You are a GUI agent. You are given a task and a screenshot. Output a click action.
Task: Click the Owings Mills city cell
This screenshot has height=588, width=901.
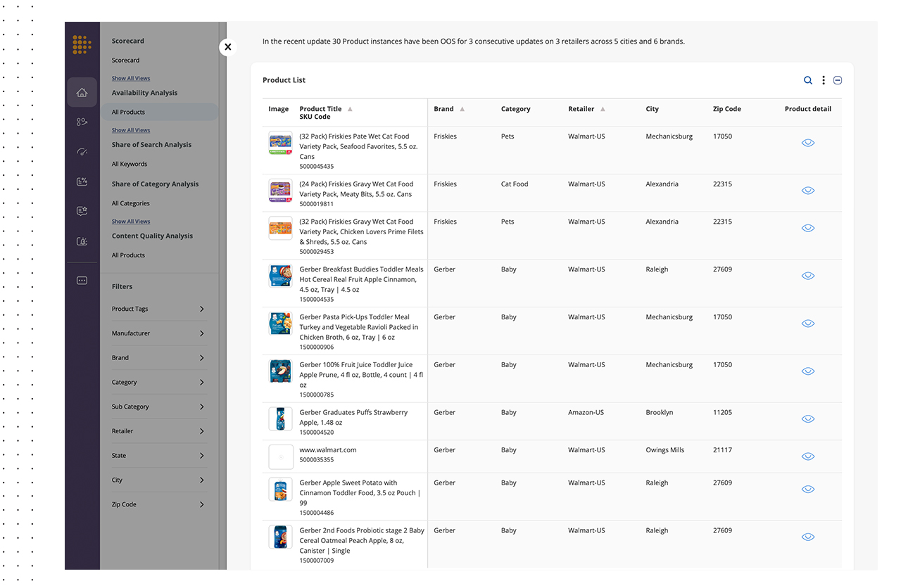click(x=665, y=450)
